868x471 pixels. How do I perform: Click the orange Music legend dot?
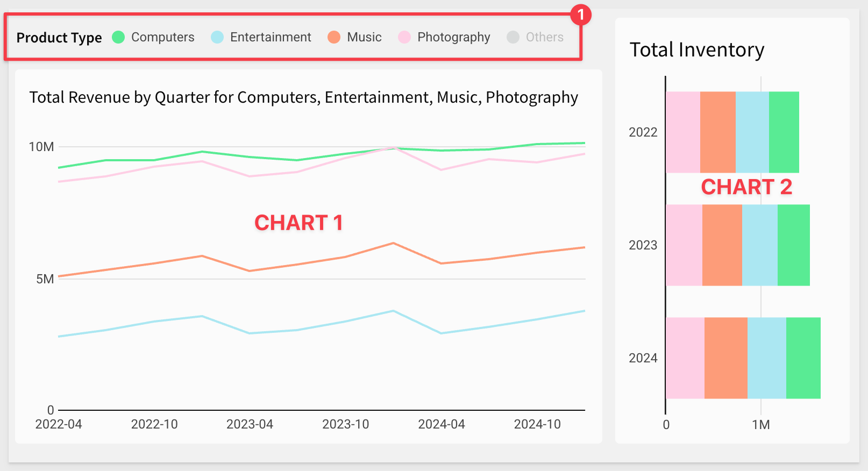click(334, 37)
